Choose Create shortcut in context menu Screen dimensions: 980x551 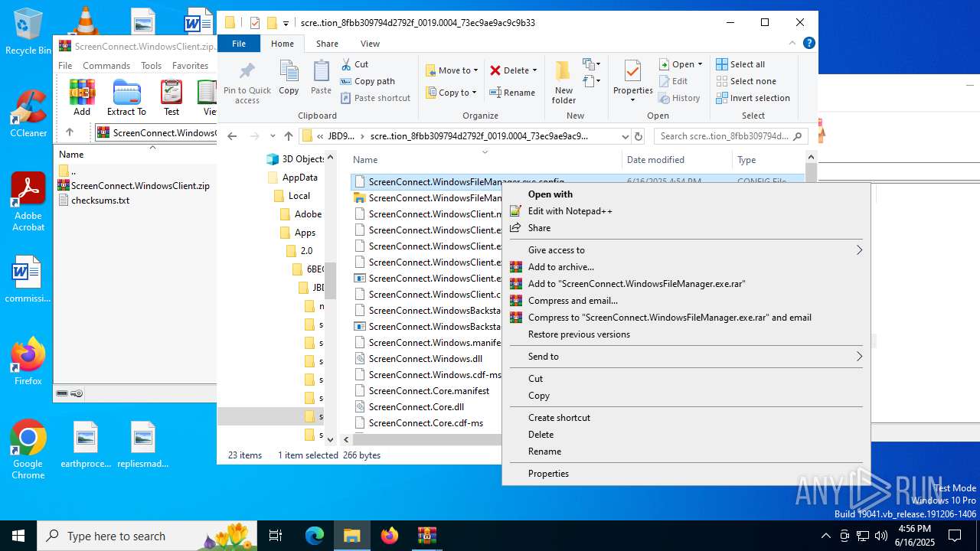click(559, 418)
